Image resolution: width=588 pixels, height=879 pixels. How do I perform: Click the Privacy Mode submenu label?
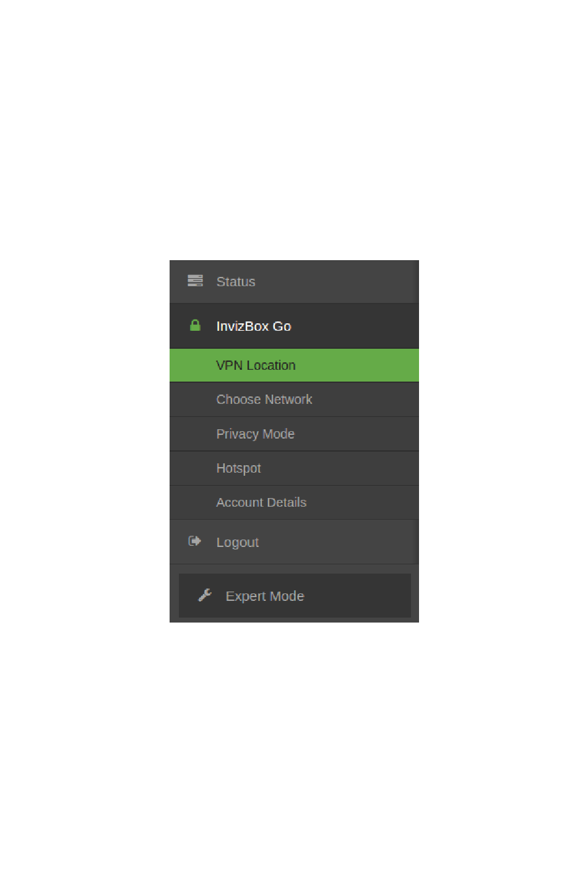(256, 434)
